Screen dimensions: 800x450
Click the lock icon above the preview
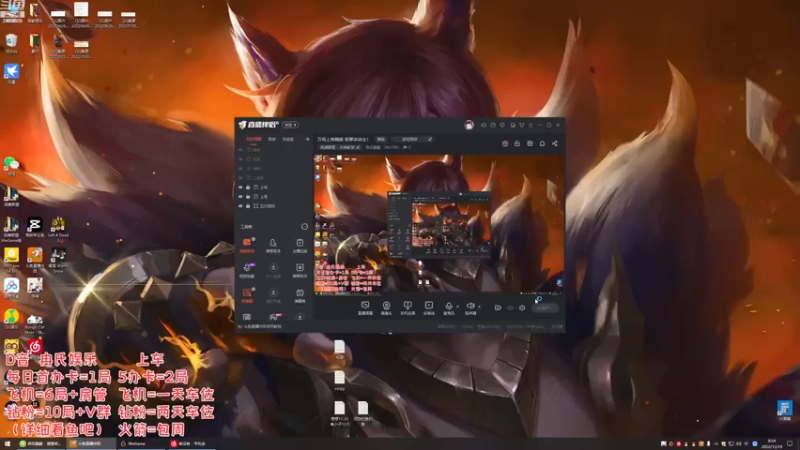pyautogui.click(x=517, y=143)
